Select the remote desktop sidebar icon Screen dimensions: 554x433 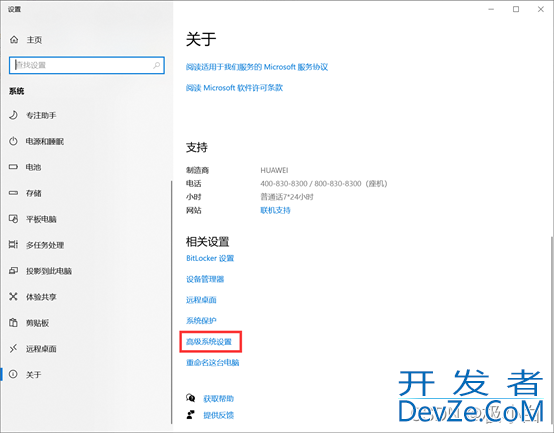click(13, 349)
